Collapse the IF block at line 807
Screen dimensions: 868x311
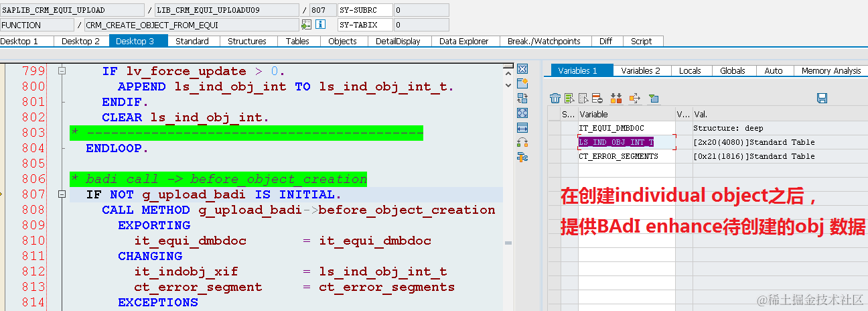click(x=62, y=194)
